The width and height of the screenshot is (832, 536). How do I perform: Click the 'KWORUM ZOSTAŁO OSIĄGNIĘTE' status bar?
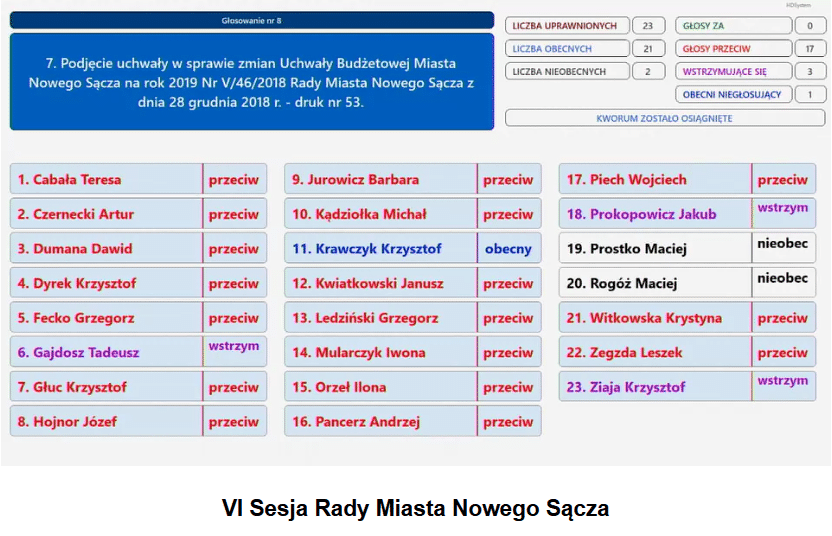point(665,118)
